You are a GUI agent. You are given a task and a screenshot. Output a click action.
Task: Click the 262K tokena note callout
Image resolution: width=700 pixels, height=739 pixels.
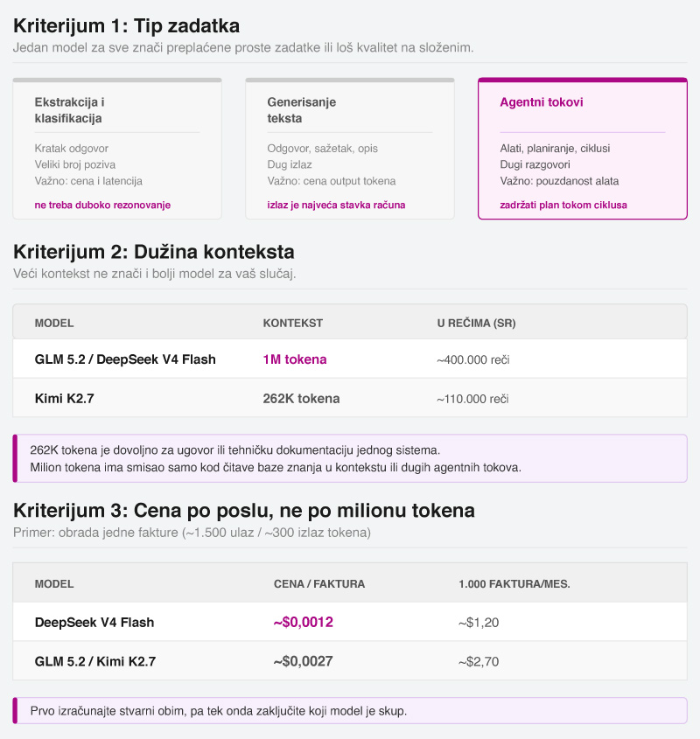pyautogui.click(x=349, y=458)
